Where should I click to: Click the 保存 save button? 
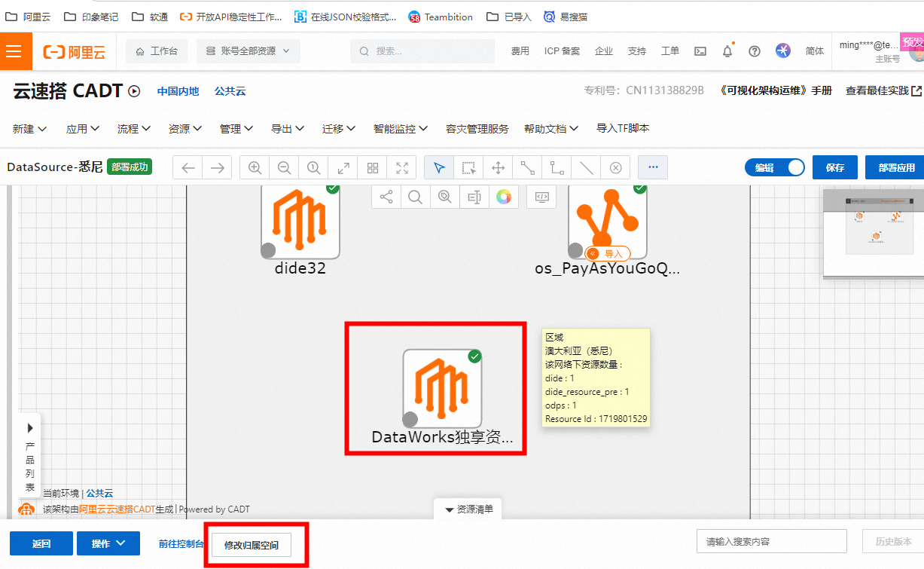click(x=834, y=167)
